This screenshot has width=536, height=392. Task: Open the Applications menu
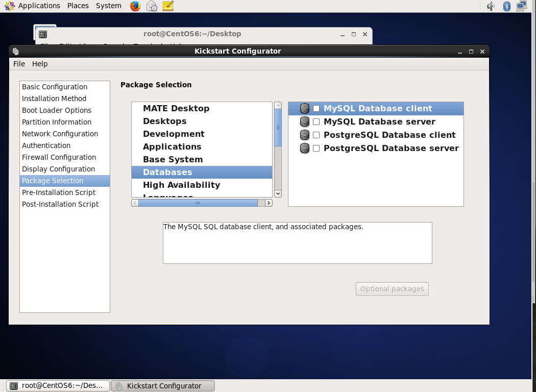(39, 6)
